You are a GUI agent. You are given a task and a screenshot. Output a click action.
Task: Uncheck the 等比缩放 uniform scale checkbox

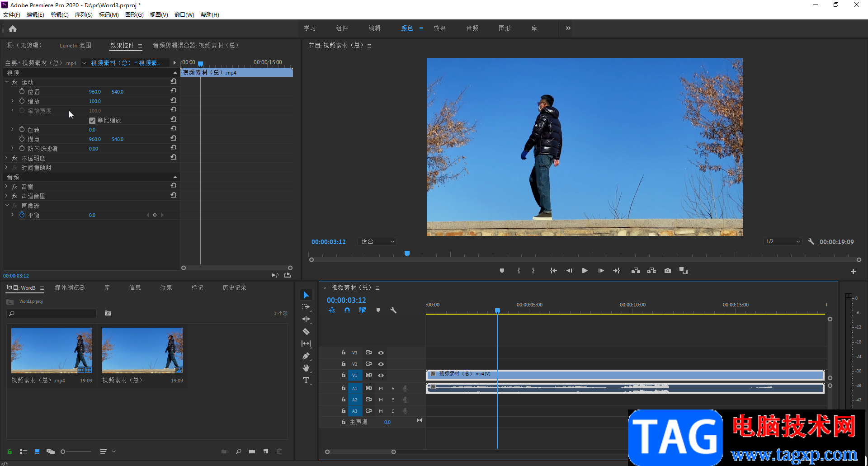pos(92,121)
